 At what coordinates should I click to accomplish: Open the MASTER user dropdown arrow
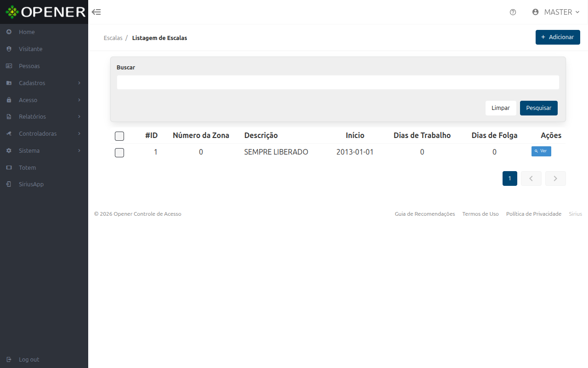(577, 12)
